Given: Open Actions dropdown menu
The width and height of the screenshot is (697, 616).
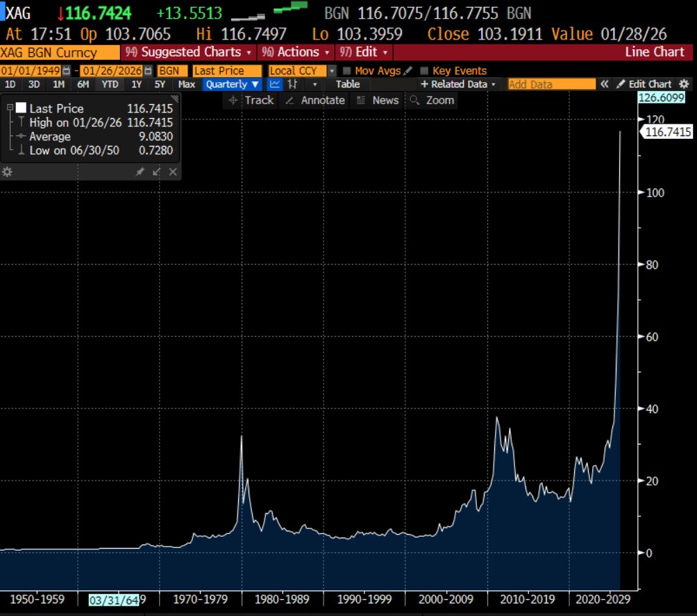Looking at the screenshot, I should (295, 52).
